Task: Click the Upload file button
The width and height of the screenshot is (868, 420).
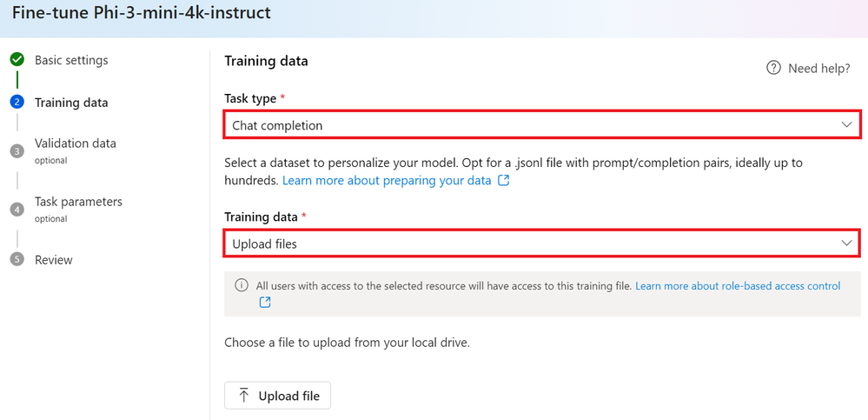Action: pos(278,396)
